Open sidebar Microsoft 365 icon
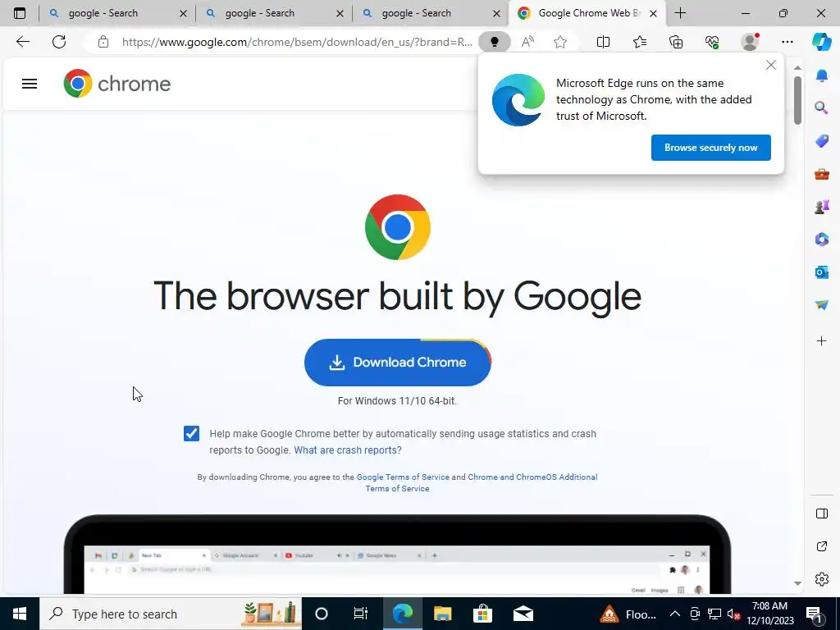 tap(822, 239)
